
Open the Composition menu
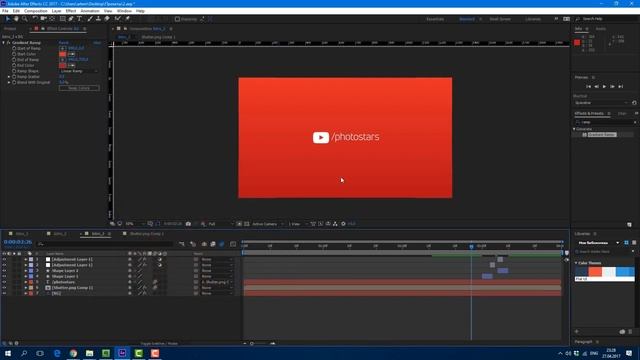tap(36, 11)
